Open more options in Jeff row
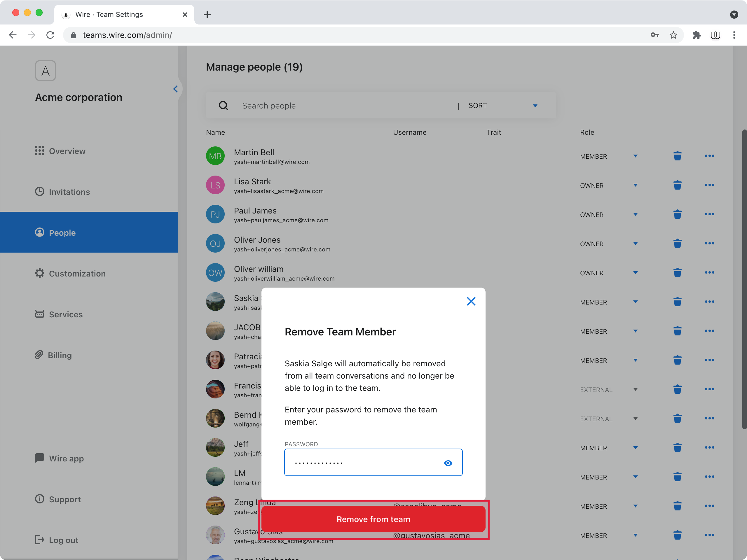747x560 pixels. 710,448
